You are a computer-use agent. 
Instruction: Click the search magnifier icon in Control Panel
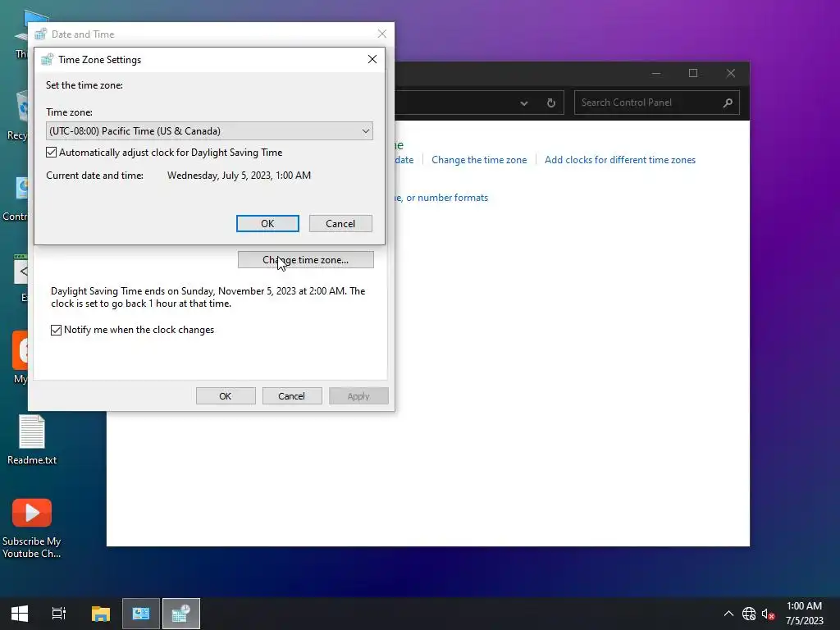728,103
